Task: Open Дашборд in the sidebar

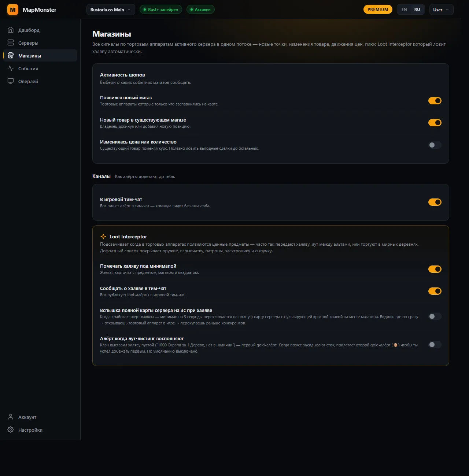Action: [x=40, y=30]
